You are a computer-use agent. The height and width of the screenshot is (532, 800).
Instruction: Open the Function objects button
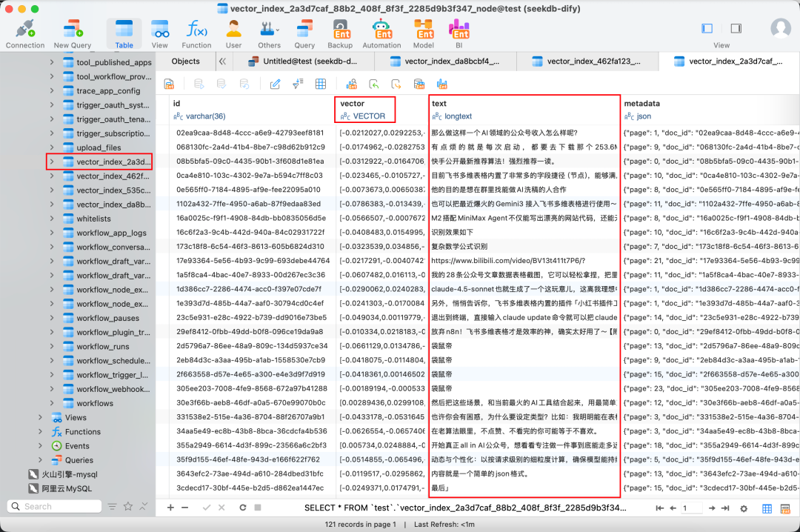tap(196, 33)
